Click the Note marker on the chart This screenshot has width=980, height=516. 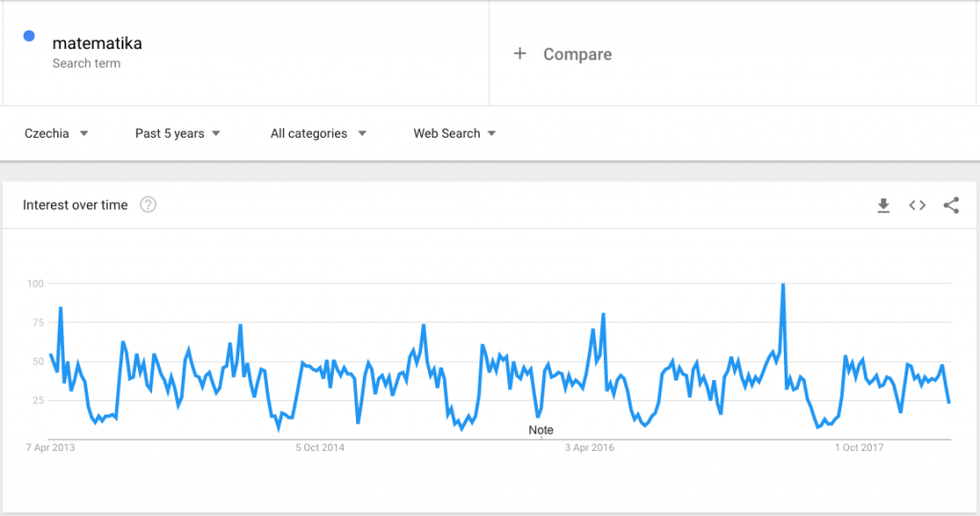click(541, 430)
